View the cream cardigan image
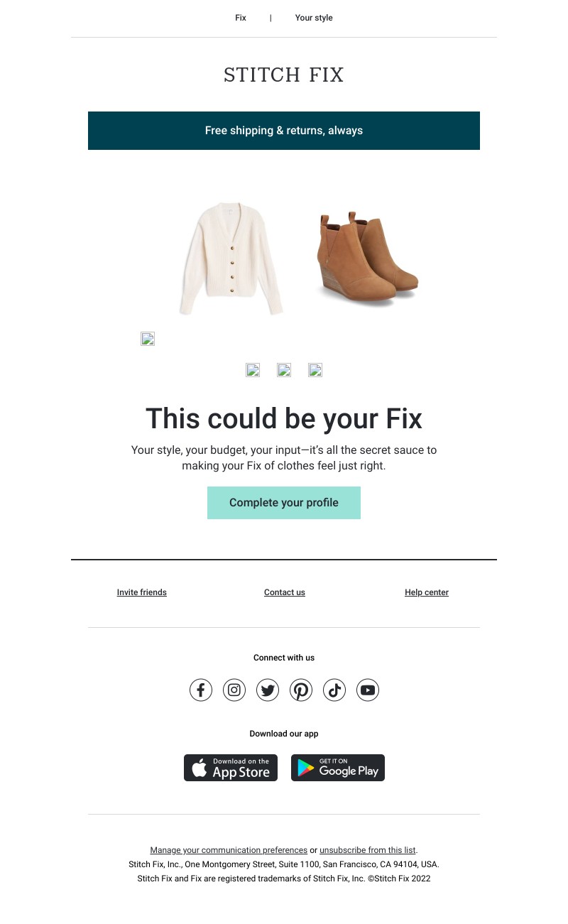This screenshot has width=568, height=924. (x=231, y=259)
